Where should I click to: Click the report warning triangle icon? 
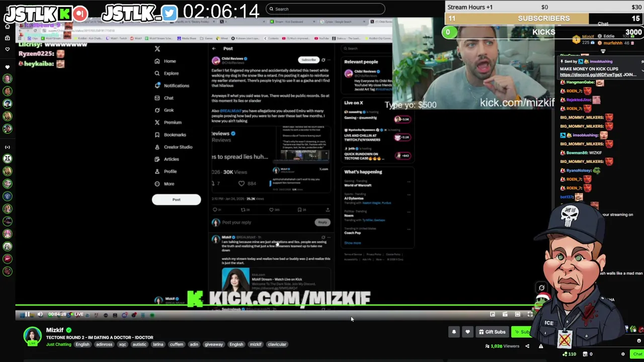point(541,346)
